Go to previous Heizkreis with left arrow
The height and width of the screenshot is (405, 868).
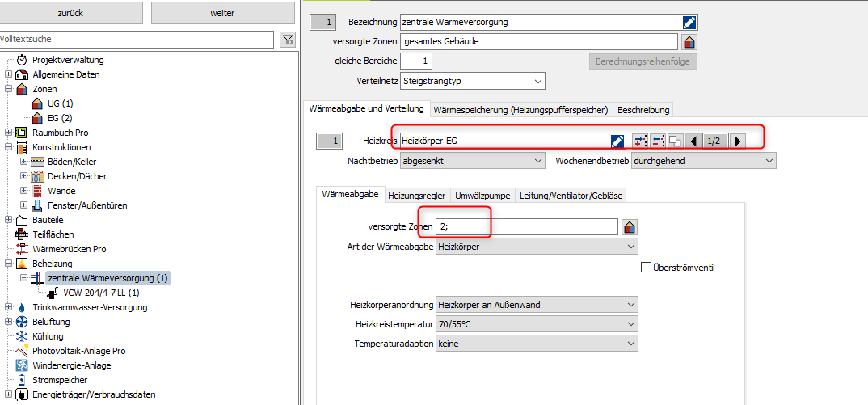pyautogui.click(x=693, y=141)
